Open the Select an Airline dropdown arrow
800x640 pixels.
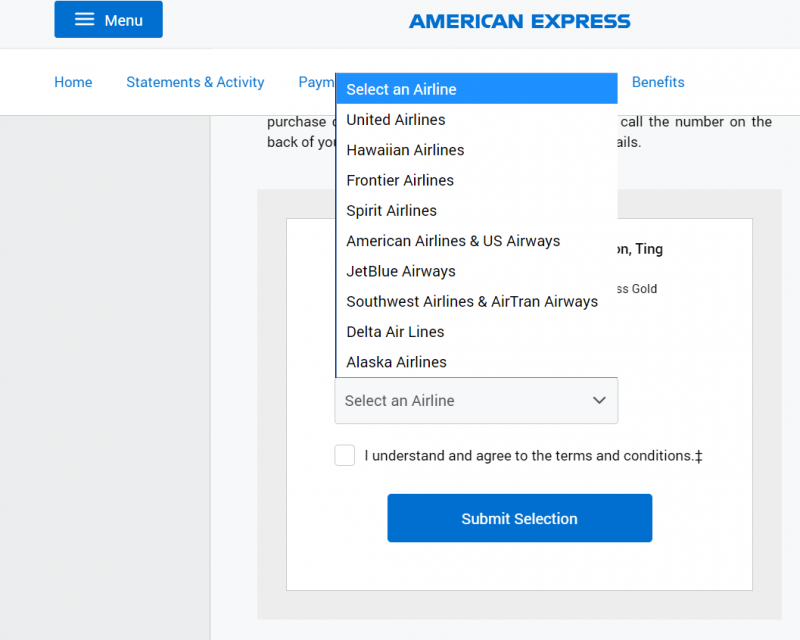(599, 401)
